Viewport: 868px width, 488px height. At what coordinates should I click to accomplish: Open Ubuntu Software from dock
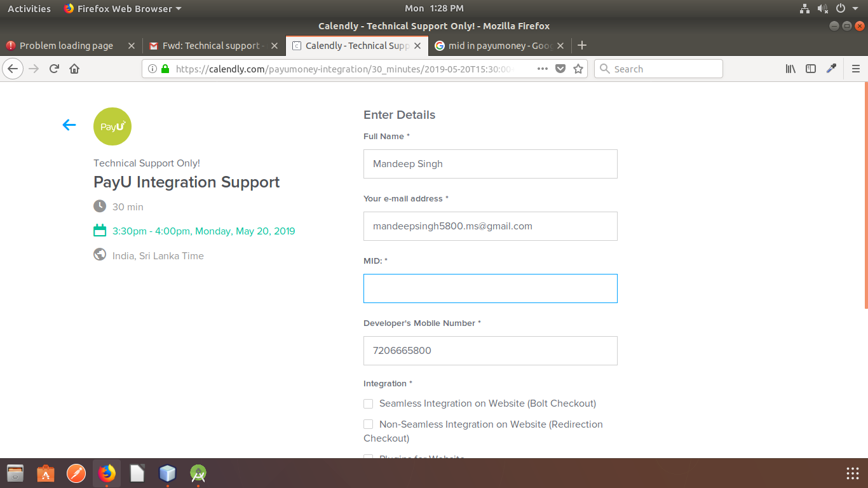pos(46,473)
